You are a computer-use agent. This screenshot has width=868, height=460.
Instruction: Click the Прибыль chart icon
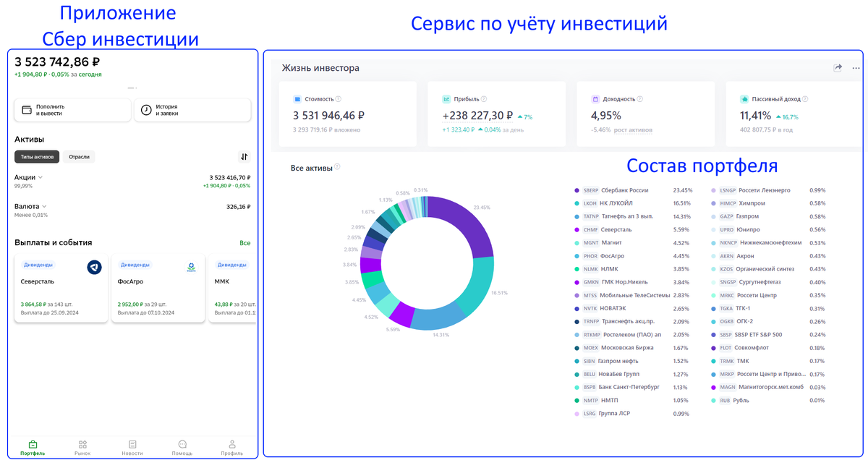coord(448,99)
